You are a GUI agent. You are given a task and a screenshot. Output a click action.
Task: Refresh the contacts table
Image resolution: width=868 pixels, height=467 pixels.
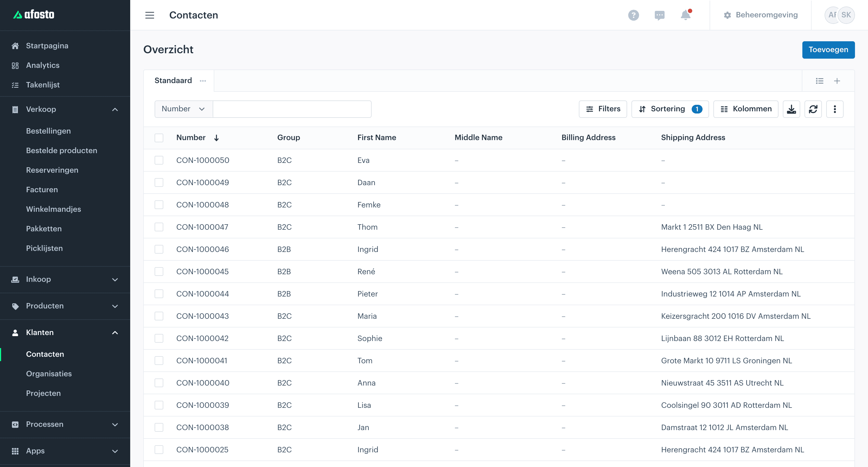(x=813, y=109)
